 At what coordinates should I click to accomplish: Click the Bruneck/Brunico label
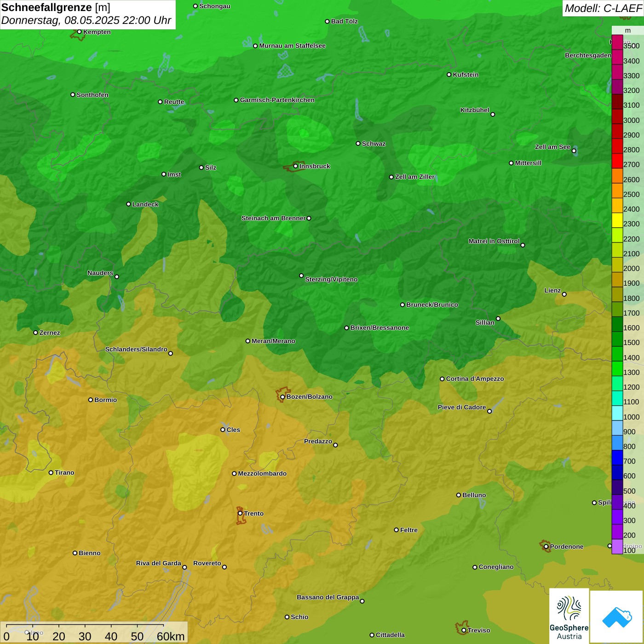click(x=432, y=305)
